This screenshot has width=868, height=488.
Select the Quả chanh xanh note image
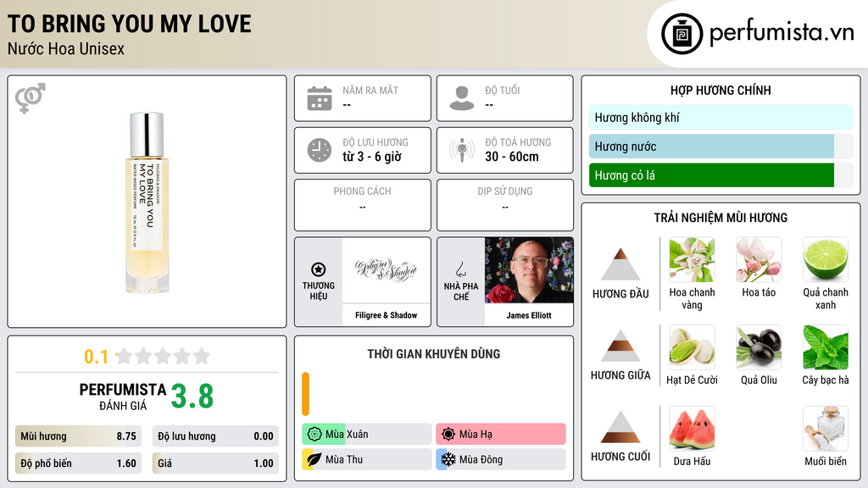tap(826, 260)
